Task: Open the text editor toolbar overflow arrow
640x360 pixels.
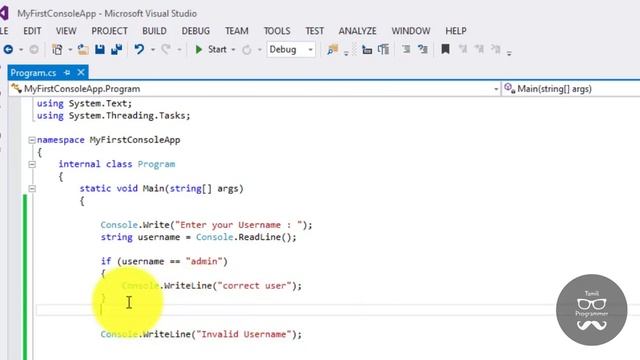Action: click(x=509, y=53)
